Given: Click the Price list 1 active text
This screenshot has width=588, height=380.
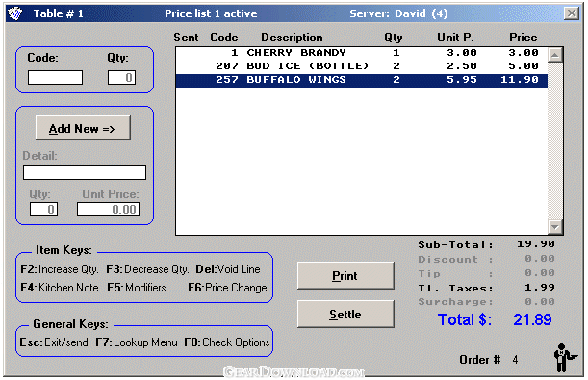Looking at the screenshot, I should (x=211, y=13).
